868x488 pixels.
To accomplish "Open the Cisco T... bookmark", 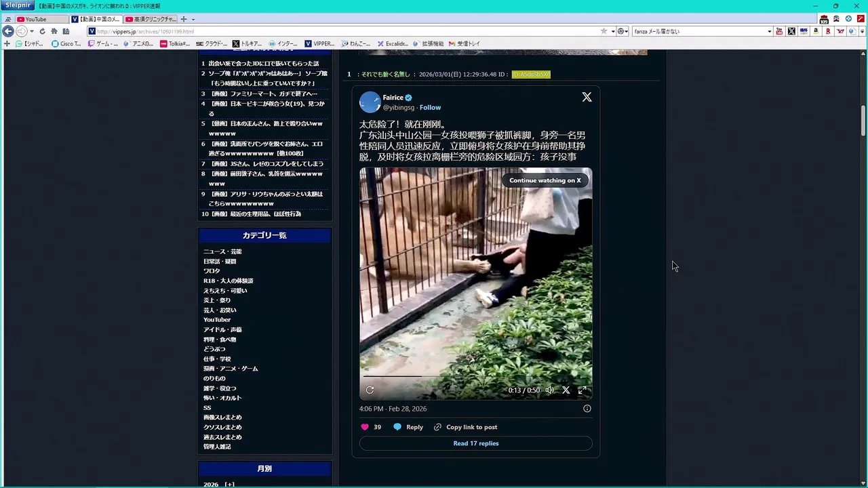I will (x=66, y=43).
